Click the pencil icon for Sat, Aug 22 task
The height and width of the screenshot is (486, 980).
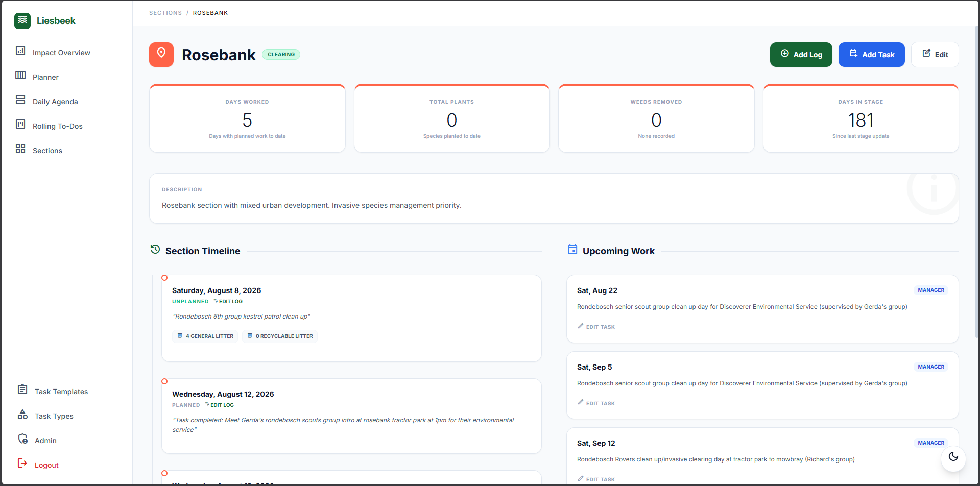[580, 326]
